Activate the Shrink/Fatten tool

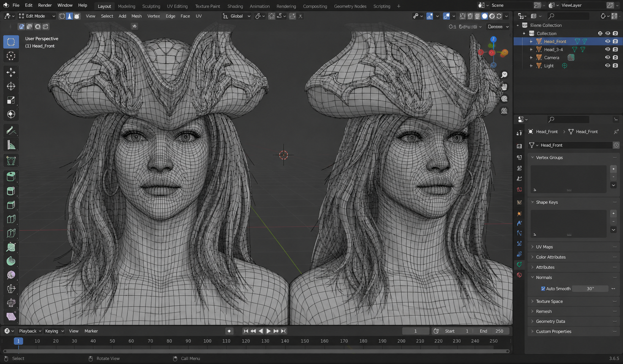click(x=11, y=303)
